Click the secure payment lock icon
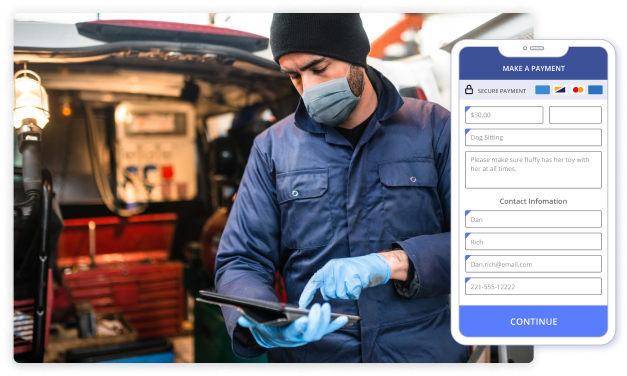Viewport: 627px width, 376px height. [469, 90]
